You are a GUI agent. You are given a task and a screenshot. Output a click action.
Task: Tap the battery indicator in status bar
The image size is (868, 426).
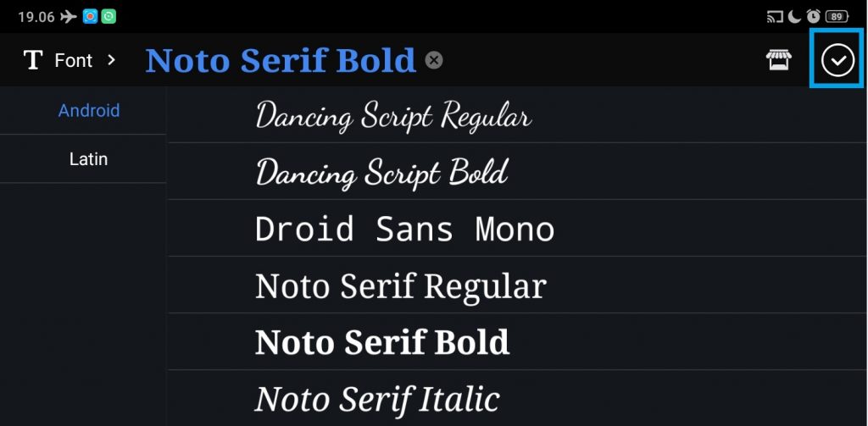point(837,16)
